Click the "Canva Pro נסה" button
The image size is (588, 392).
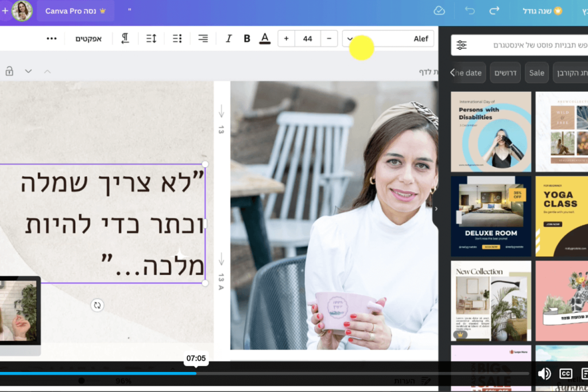pos(75,11)
